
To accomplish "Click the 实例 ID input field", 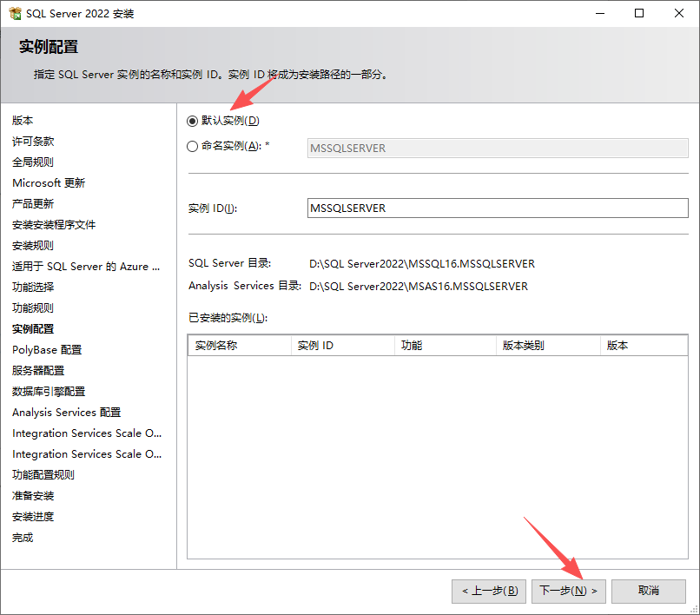I will coord(498,208).
